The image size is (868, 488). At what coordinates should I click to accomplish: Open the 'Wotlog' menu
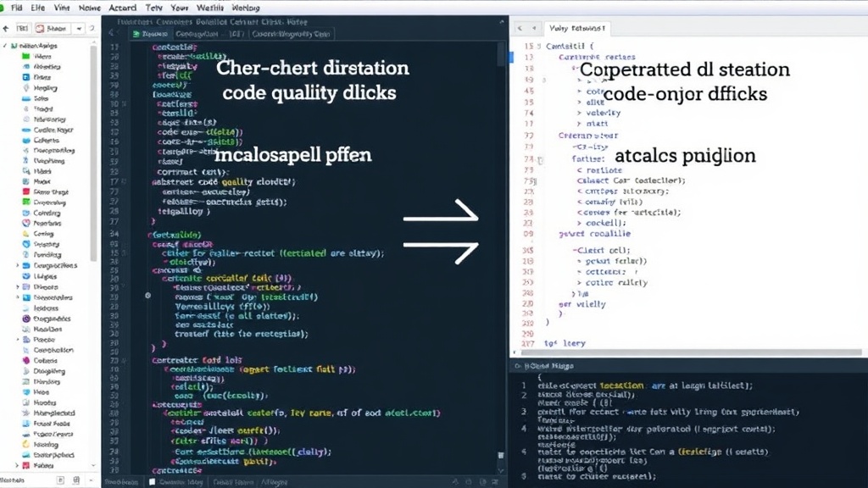(245, 8)
